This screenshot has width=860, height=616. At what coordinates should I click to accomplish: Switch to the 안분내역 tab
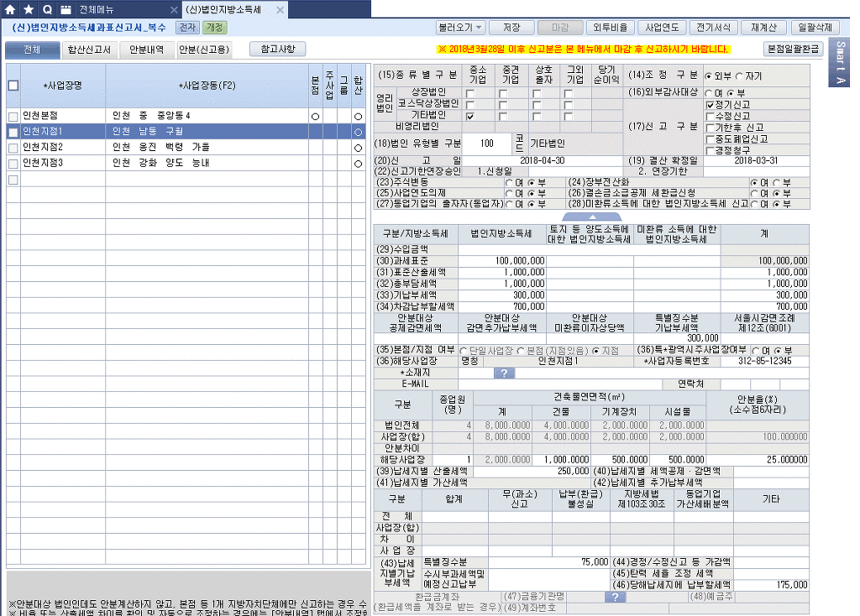click(x=146, y=50)
